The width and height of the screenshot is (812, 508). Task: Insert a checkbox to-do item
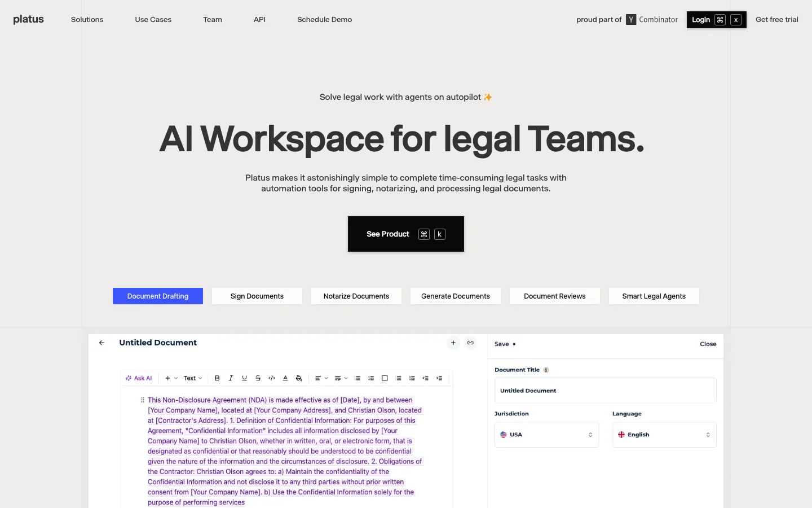[385, 378]
